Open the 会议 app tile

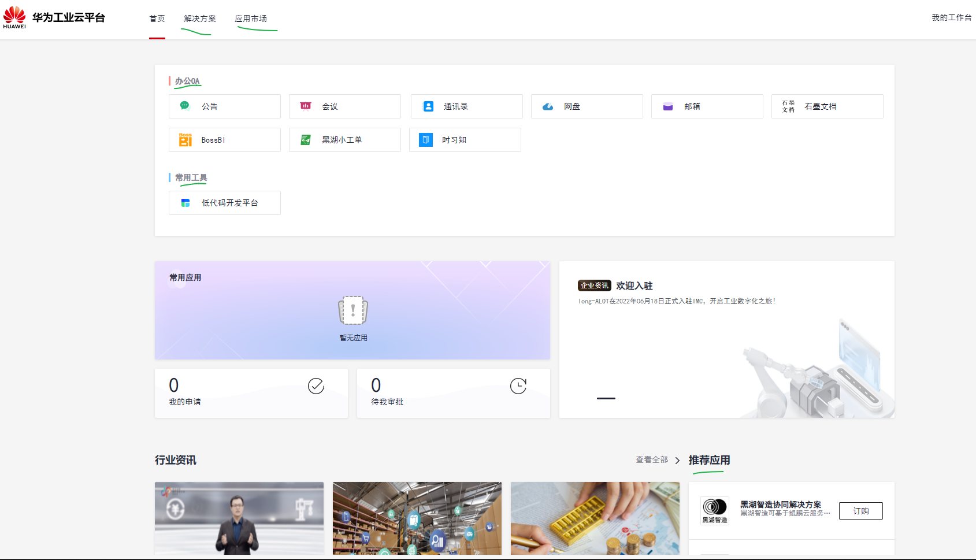[345, 106]
